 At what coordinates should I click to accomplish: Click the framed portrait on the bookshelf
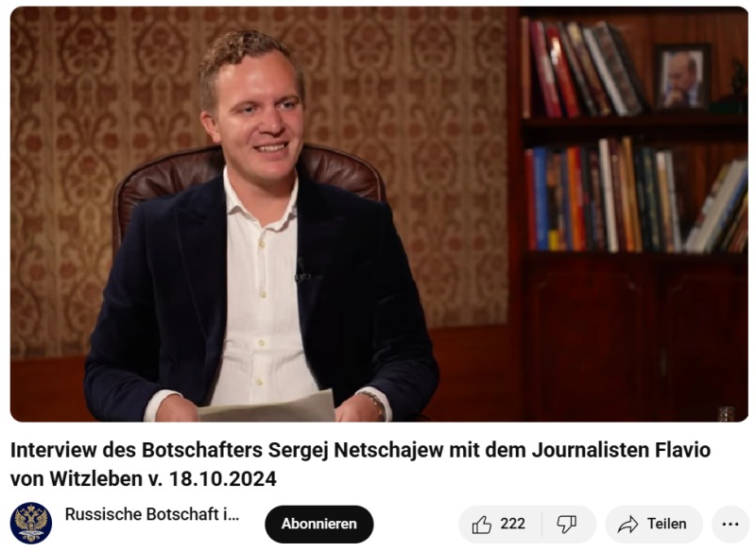[x=681, y=78]
